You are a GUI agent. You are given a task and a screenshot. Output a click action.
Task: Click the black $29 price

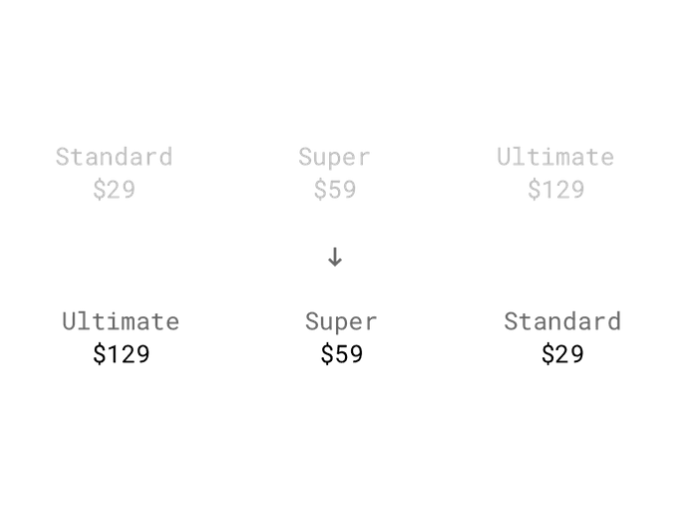(562, 354)
